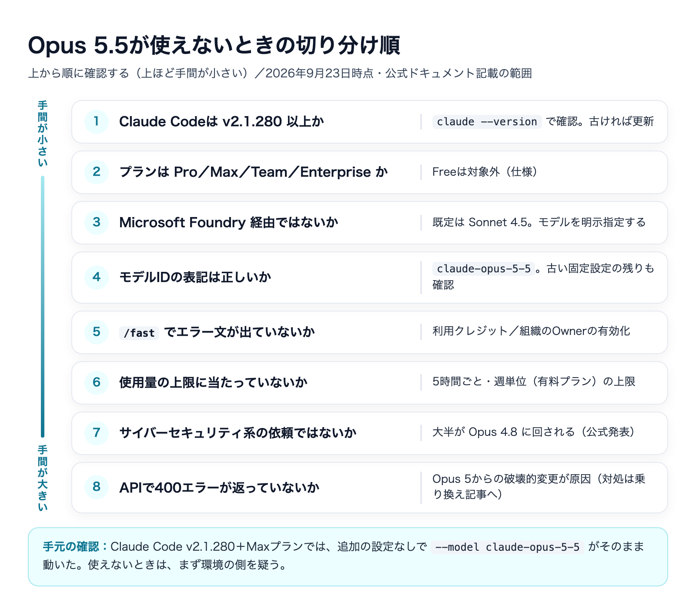
Task: Click the step number 4 circle
Action: 97,278
